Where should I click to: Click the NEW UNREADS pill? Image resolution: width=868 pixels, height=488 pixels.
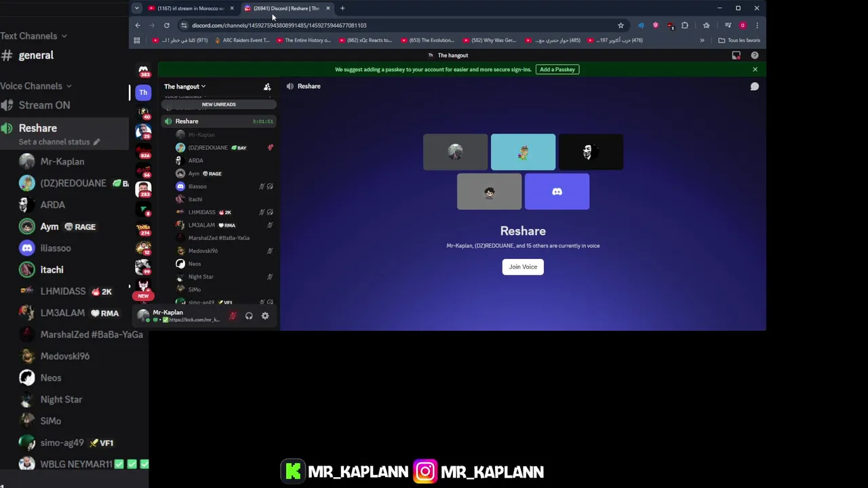[x=219, y=104]
